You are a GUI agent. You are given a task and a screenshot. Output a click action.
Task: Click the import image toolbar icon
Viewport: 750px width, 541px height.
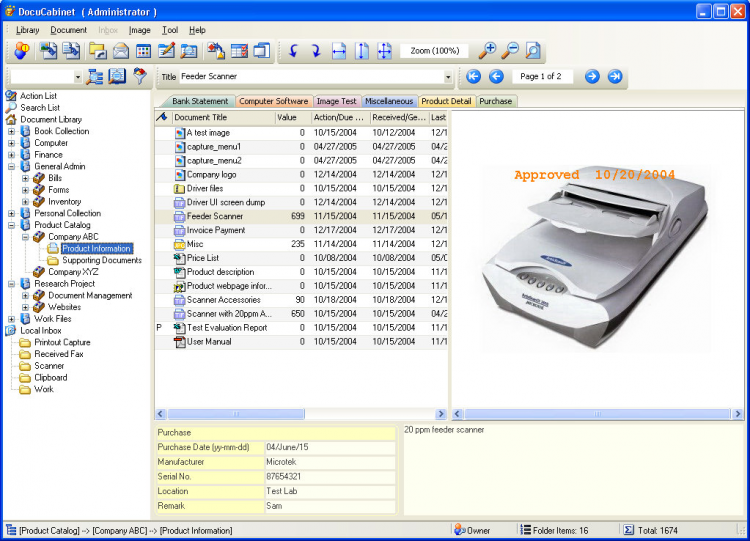[48, 51]
